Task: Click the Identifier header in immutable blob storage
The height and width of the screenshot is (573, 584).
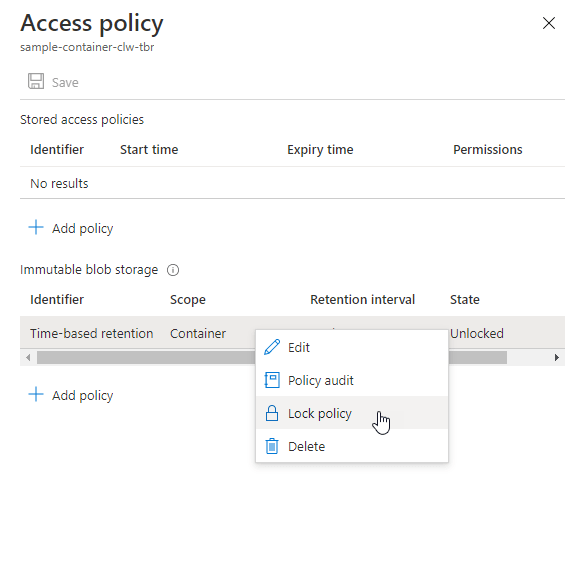Action: (x=57, y=300)
